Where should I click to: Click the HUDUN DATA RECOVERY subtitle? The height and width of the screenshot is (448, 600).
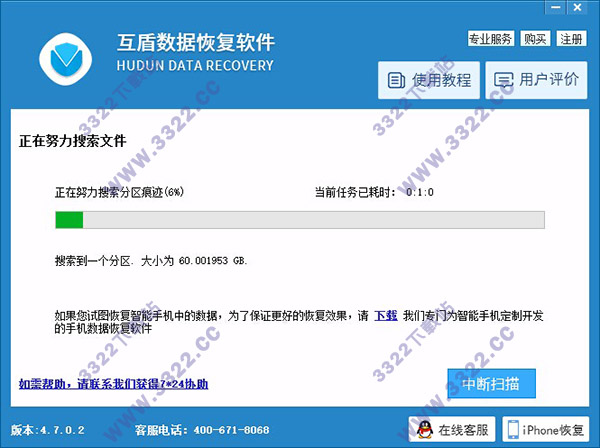coord(195,65)
